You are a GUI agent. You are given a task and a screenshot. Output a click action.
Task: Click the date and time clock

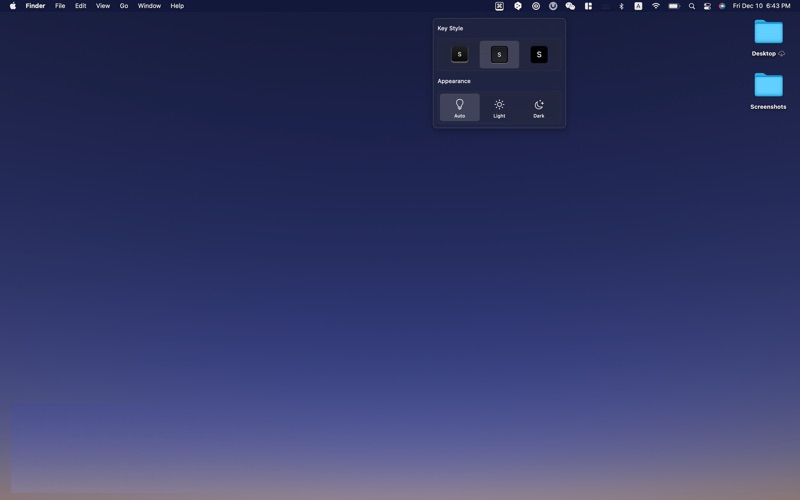click(x=761, y=6)
